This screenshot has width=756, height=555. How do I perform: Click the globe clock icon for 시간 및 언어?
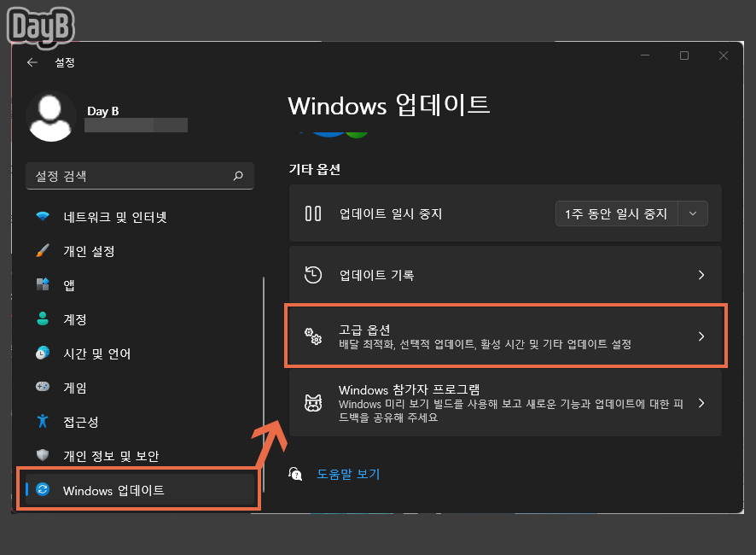(x=43, y=353)
